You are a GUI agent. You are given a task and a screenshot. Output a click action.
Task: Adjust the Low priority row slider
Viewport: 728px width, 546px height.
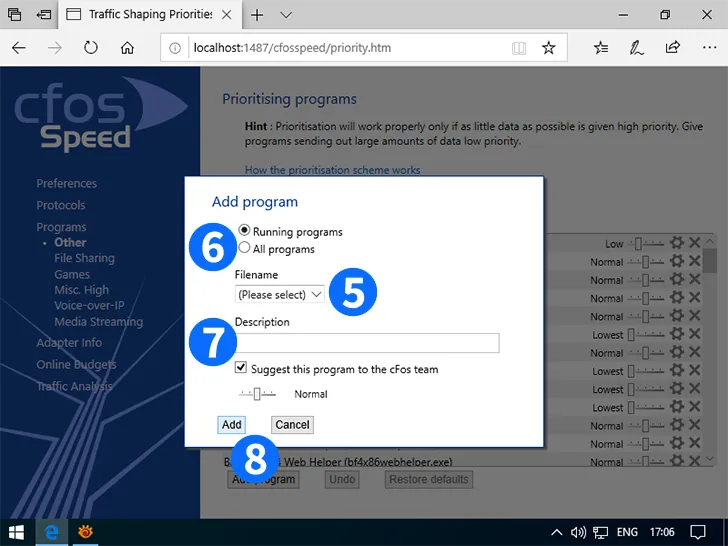coord(646,243)
